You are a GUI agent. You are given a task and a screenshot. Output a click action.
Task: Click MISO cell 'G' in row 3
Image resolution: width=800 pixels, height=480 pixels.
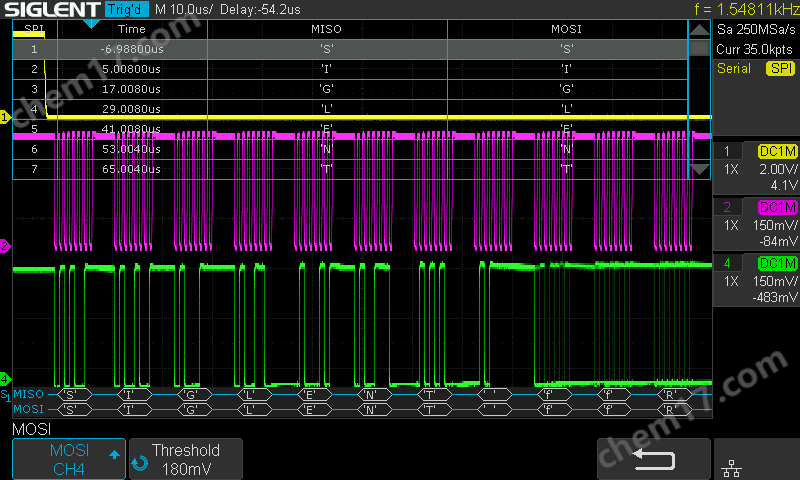click(x=327, y=89)
